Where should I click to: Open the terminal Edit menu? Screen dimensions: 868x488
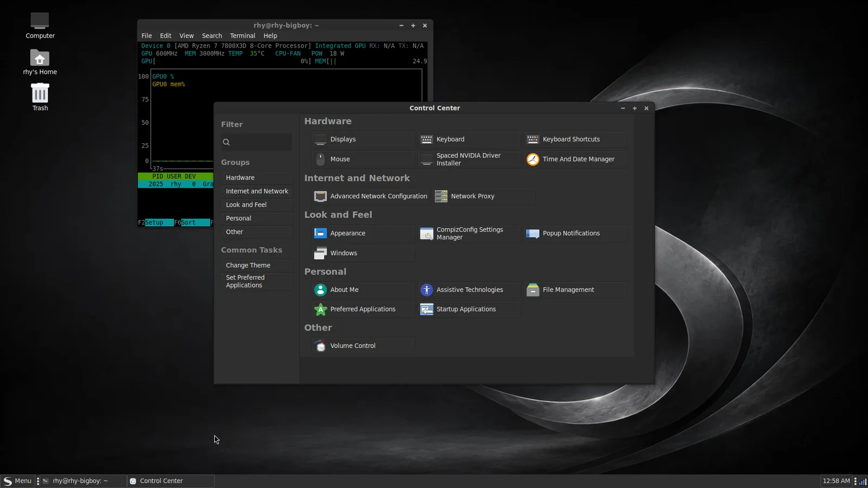[x=165, y=36]
